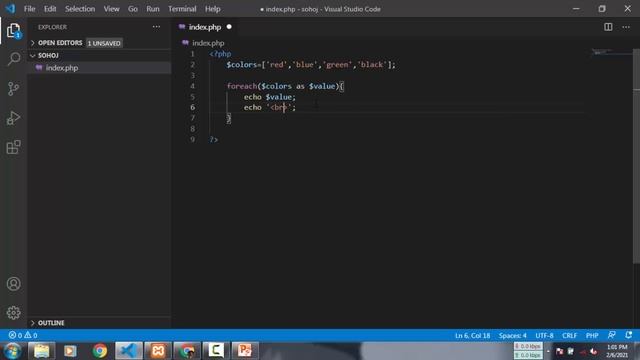
Task: Click index.php breadcrumb above the editor
Action: [x=208, y=43]
